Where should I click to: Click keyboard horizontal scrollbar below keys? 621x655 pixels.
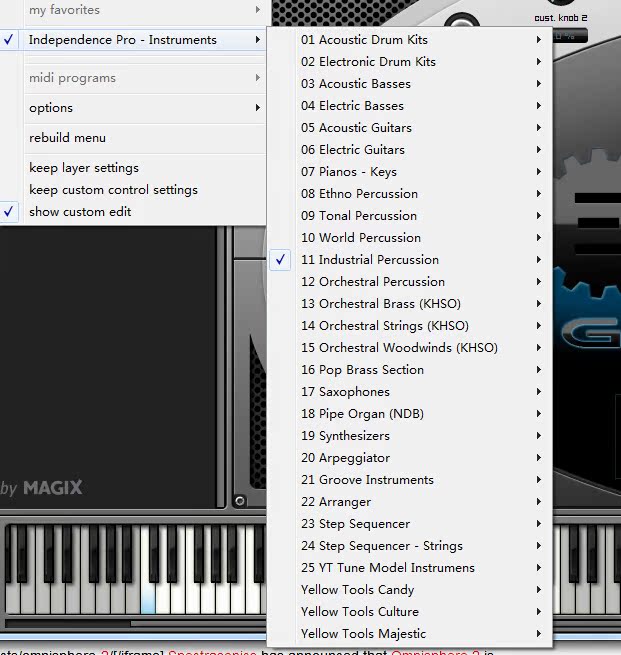click(x=198, y=624)
